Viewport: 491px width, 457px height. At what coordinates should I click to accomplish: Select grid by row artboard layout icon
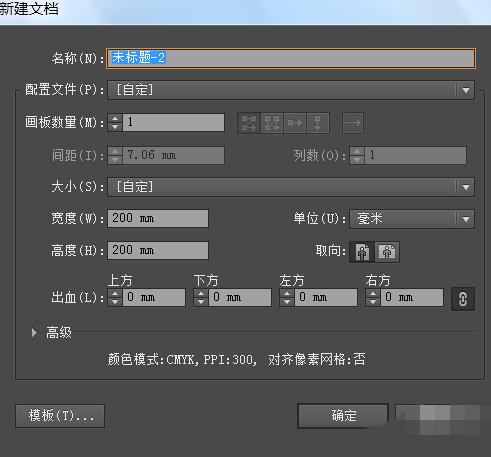249,123
